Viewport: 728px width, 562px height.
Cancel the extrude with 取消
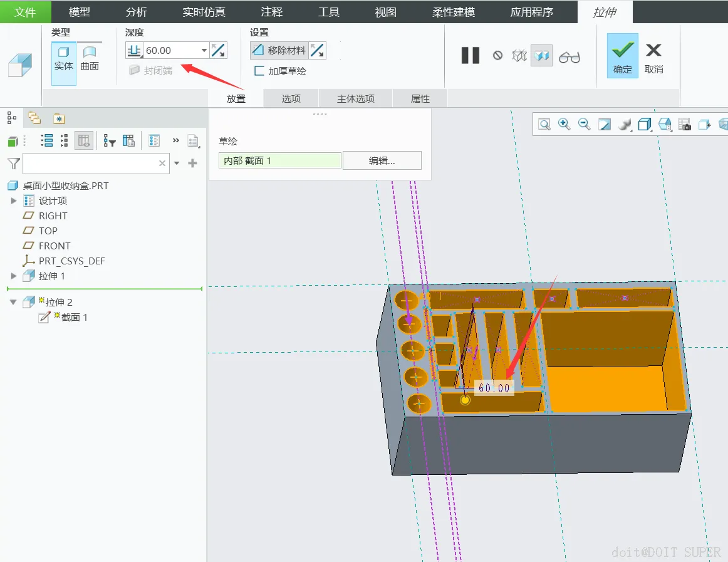653,56
